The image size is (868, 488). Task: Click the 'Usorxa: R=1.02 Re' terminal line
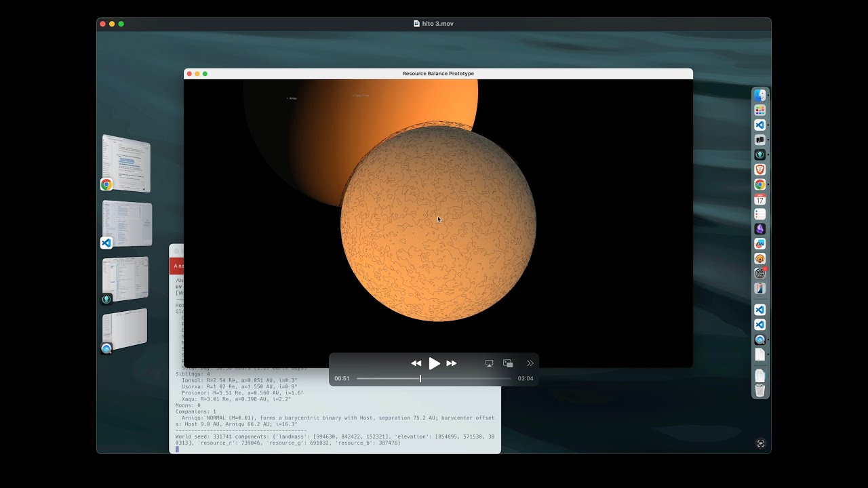pos(240,386)
